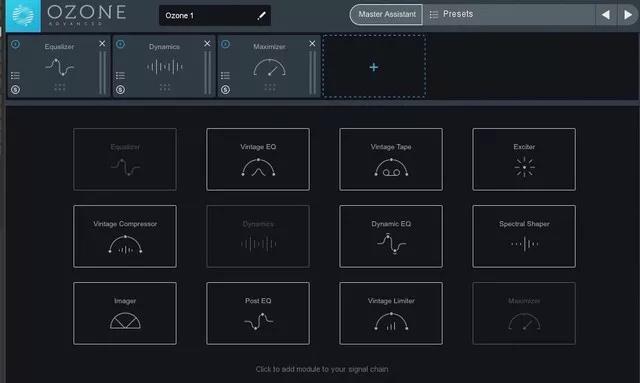
Task: Grab the Dynamics module drag handle dots
Action: [x=165, y=87]
